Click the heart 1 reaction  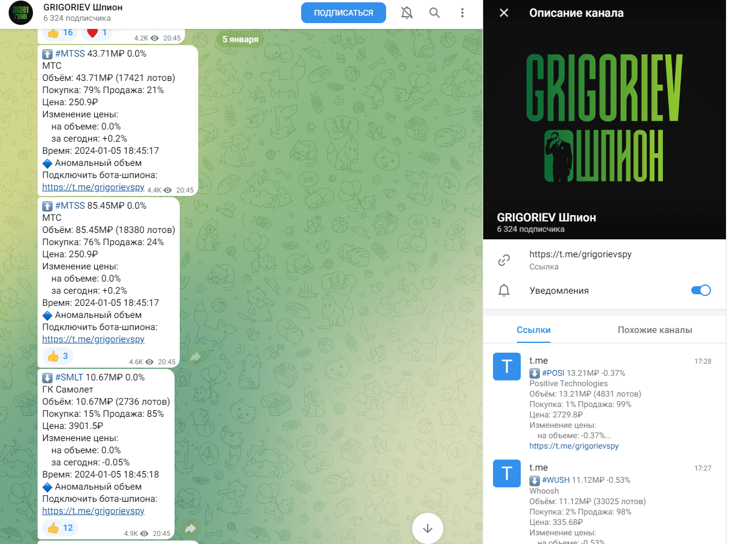coord(97,33)
